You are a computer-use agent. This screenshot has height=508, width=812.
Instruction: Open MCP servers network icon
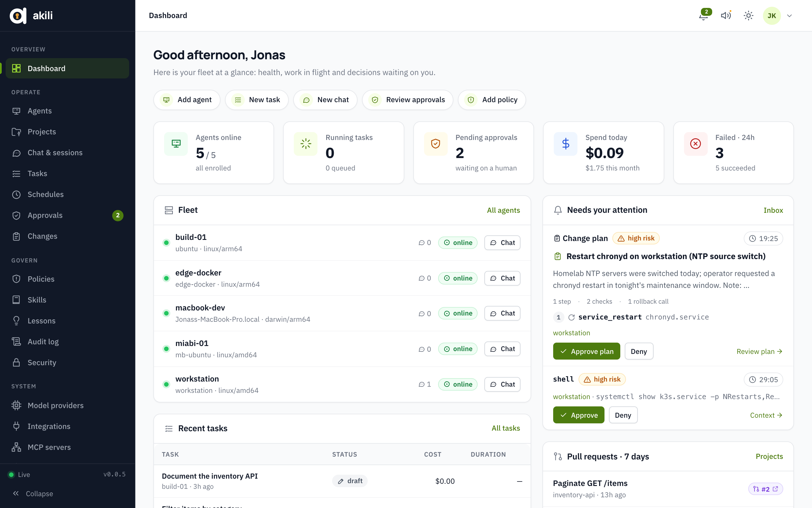16,447
